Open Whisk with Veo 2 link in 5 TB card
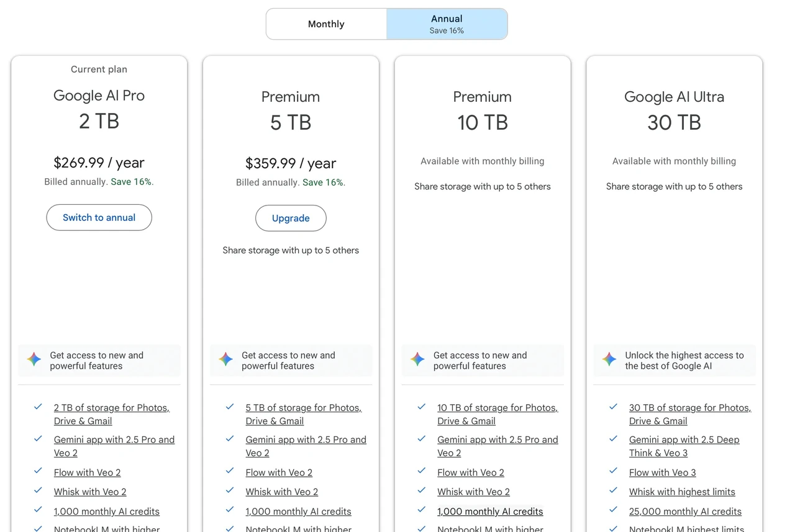Viewport: 795px width, 532px height. (282, 492)
